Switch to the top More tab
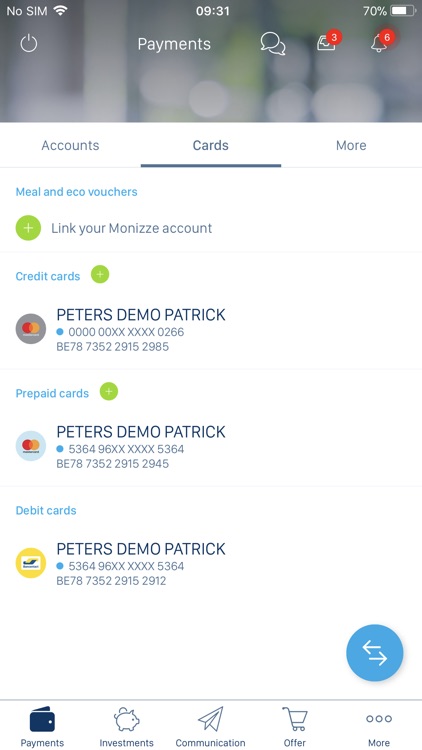Image resolution: width=422 pixels, height=750 pixels. (x=351, y=145)
